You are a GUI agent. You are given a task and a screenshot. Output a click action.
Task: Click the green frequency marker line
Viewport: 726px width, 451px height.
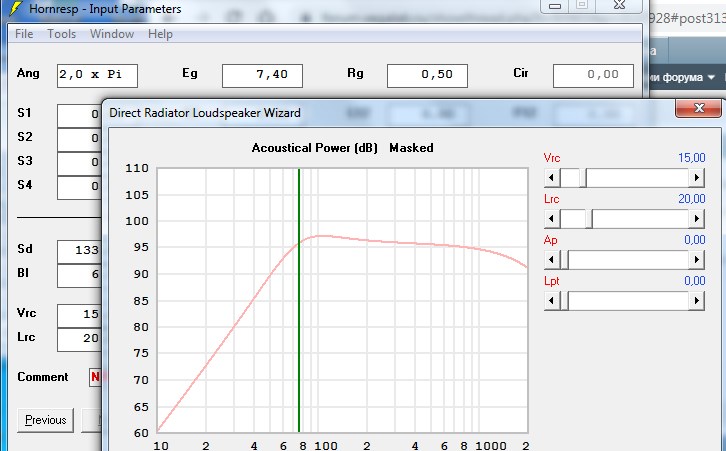click(299, 300)
